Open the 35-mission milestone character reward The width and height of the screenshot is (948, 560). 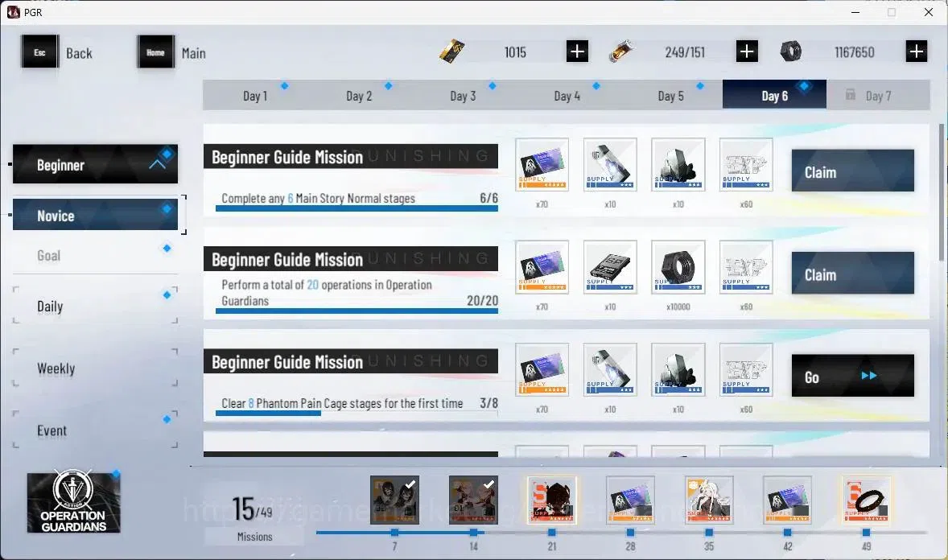708,500
